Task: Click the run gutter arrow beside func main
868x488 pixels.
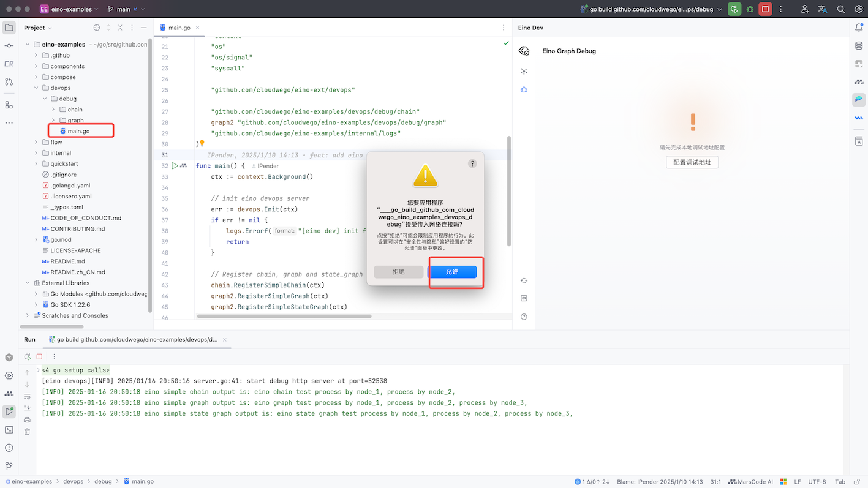Action: click(175, 166)
